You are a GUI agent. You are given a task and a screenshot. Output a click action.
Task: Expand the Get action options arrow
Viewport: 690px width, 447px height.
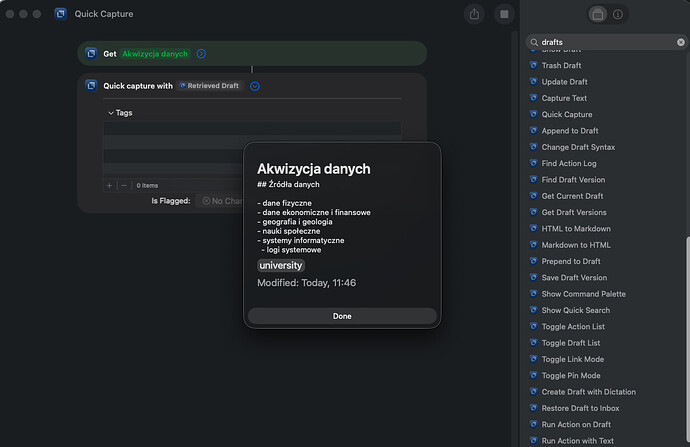coord(201,54)
